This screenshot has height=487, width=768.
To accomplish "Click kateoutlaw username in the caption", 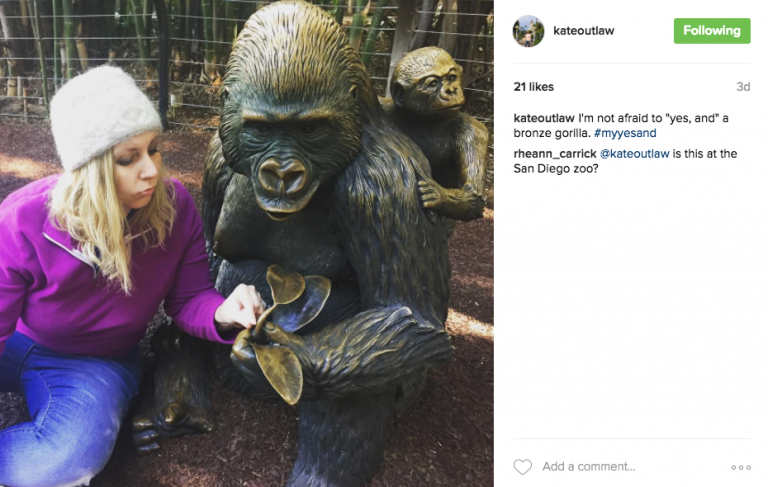I will tap(544, 118).
